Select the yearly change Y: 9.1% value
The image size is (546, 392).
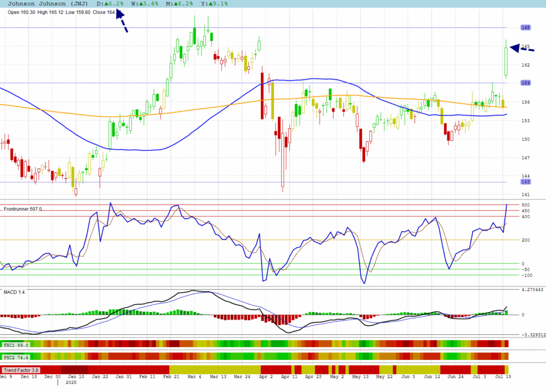tap(214, 4)
